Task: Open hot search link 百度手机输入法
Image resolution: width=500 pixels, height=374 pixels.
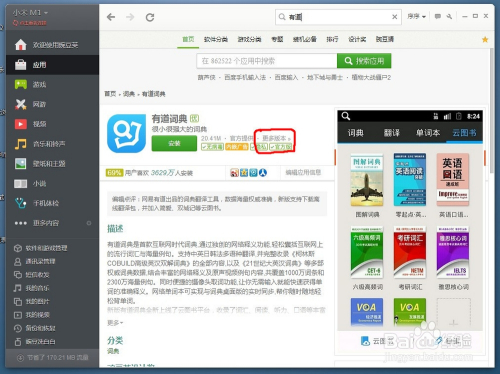Action: tap(245, 78)
